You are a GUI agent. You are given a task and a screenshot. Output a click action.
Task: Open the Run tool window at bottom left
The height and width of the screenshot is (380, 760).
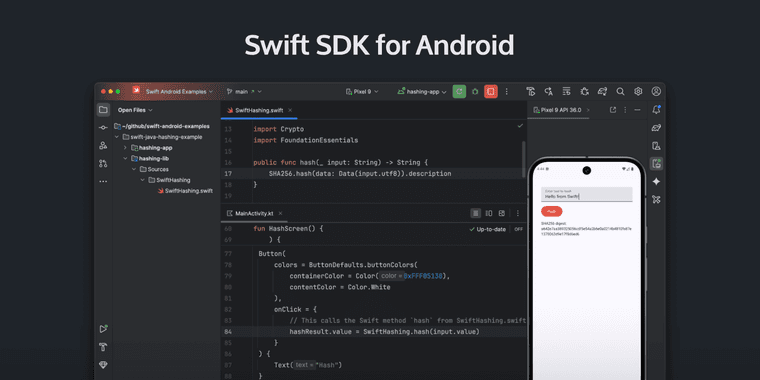(x=103, y=329)
